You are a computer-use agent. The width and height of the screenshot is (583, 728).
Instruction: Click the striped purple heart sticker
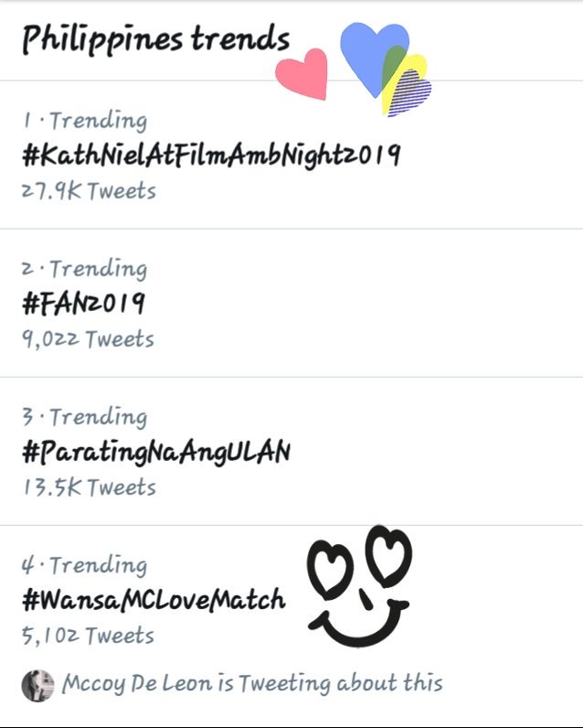409,93
